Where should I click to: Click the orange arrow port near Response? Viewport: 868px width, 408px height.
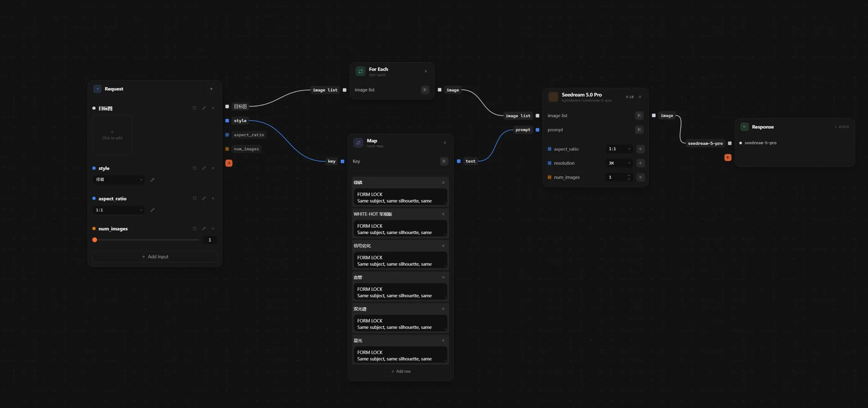coord(728,157)
